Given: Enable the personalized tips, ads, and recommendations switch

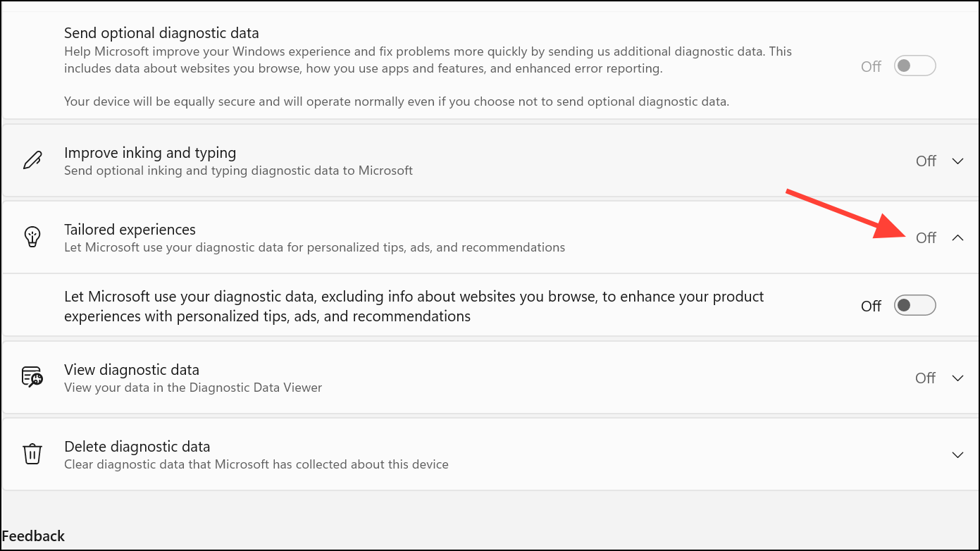Looking at the screenshot, I should [x=914, y=305].
